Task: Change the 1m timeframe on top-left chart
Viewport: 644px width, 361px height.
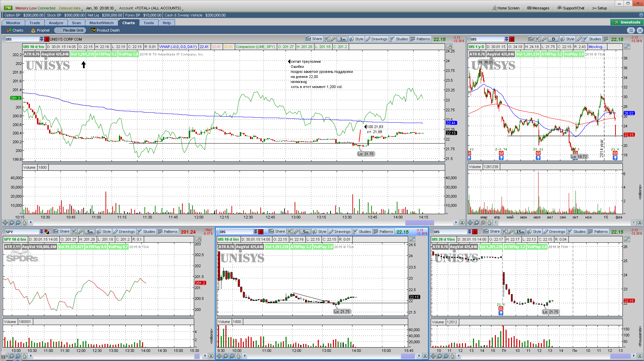Action: (342, 39)
